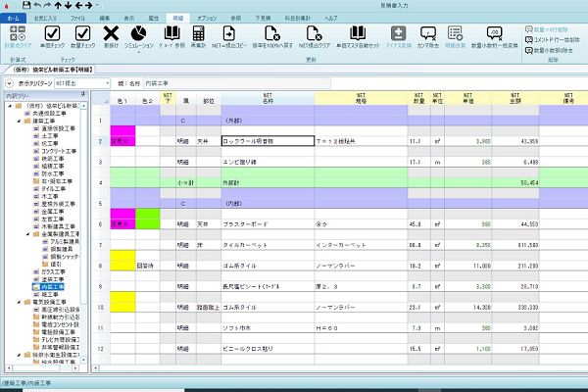
Task: Collapse the 電気設備工事 tree node
Action: (19, 302)
